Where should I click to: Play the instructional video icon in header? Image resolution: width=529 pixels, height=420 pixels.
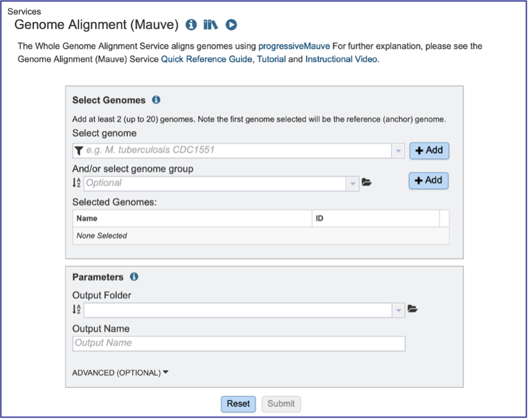click(x=231, y=25)
